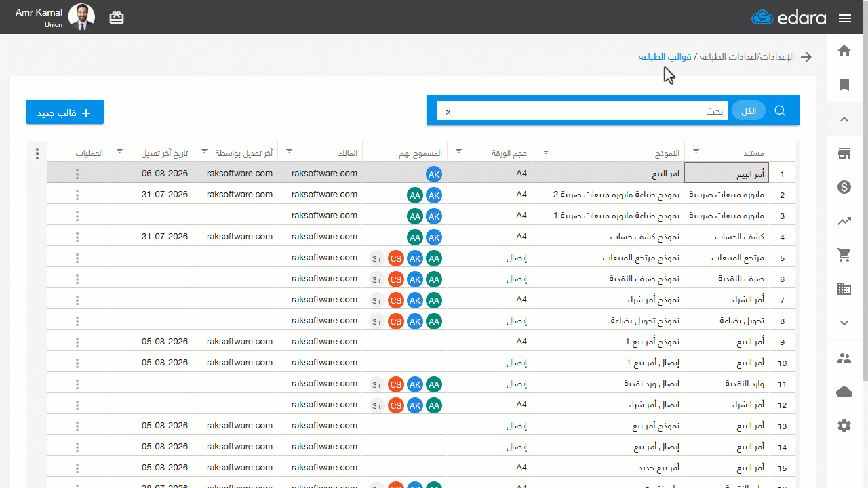Open the bookmarks sidebar icon
Image resolution: width=868 pixels, height=488 pixels.
click(x=844, y=85)
